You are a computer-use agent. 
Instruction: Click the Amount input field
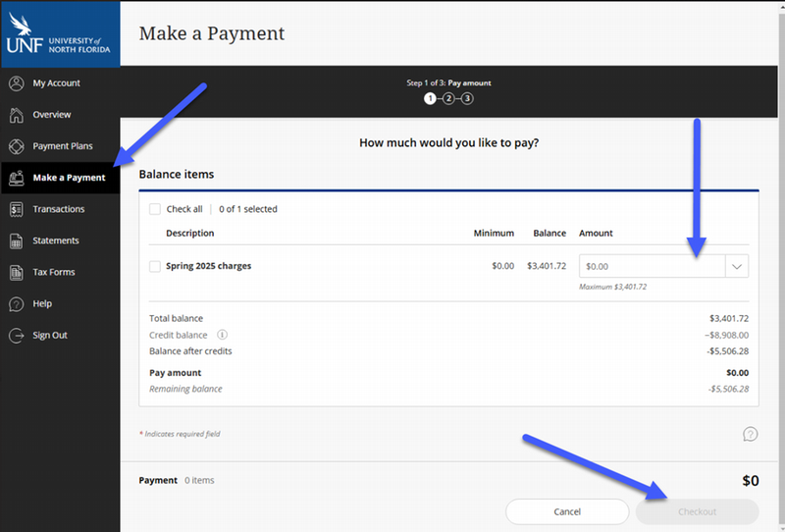click(x=652, y=266)
